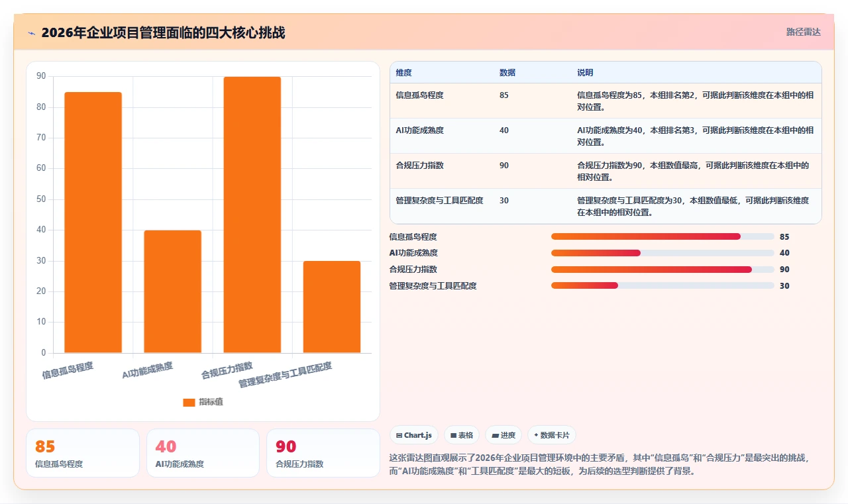The height and width of the screenshot is (504, 848).
Task: Click the value 30 in the table
Action: 504,201
